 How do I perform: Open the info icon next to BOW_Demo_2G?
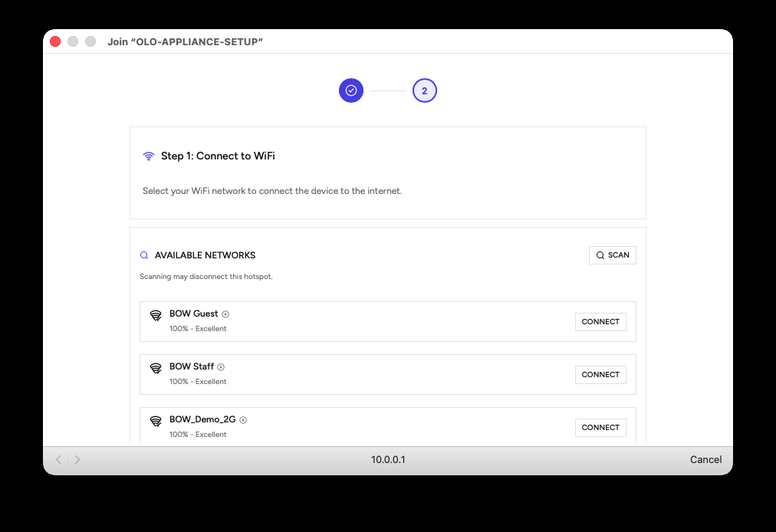[x=243, y=419]
